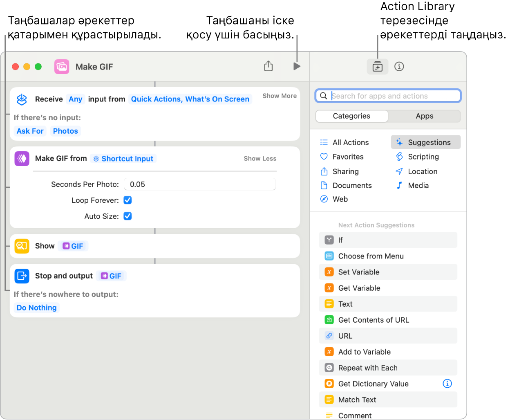Click the Add to Variable icon
Image resolution: width=510 pixels, height=420 pixels.
329,352
